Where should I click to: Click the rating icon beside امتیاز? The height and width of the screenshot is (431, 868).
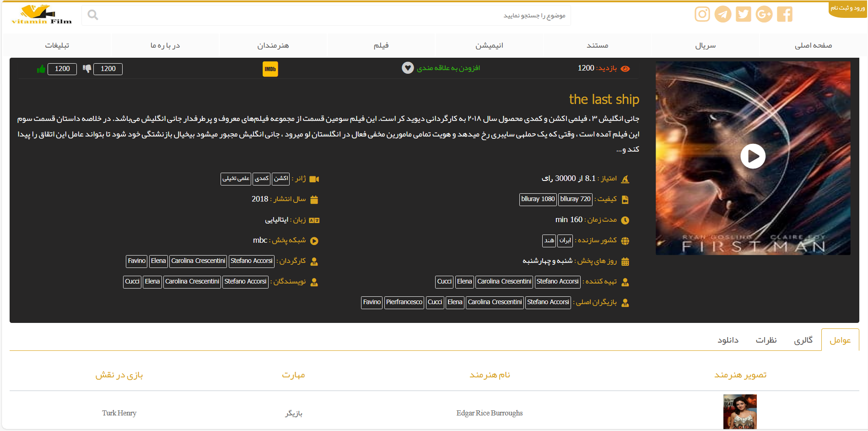[625, 179]
